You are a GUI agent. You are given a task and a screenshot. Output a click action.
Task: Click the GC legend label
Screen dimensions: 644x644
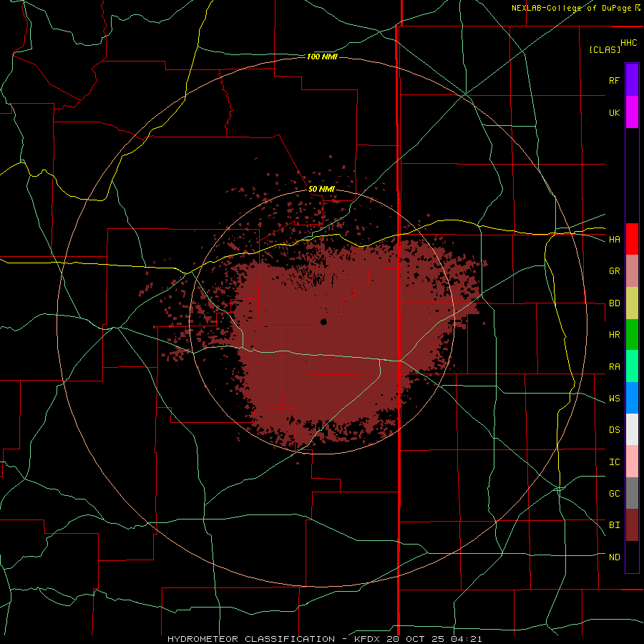point(614,494)
